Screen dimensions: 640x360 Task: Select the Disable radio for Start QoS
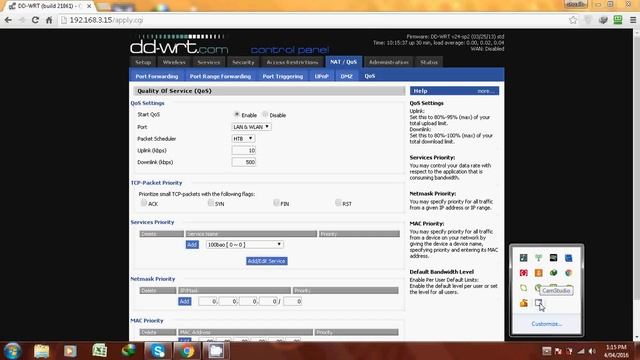pyautogui.click(x=265, y=114)
